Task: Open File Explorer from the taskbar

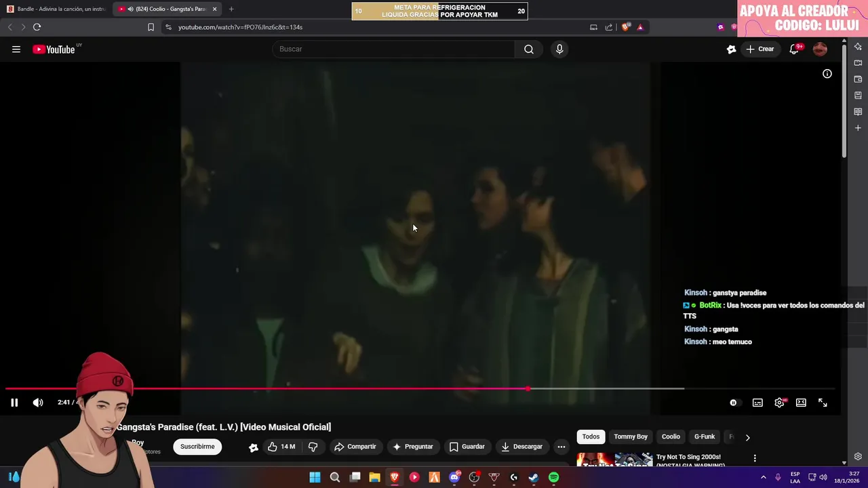Action: [374, 478]
